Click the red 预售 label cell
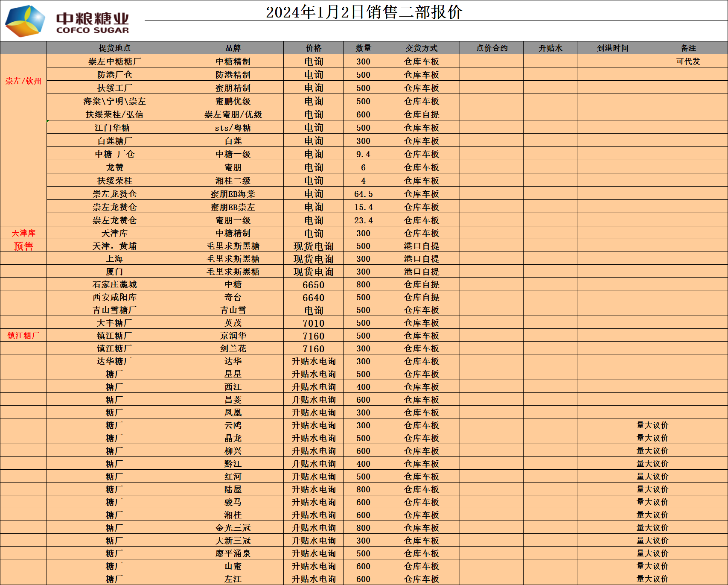The width and height of the screenshot is (728, 585). (x=23, y=246)
